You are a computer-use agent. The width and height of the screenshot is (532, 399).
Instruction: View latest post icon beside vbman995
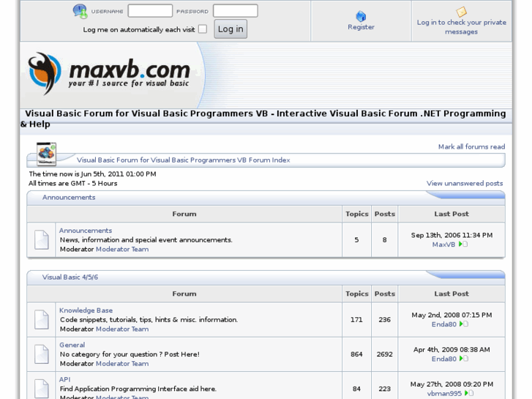coord(469,393)
